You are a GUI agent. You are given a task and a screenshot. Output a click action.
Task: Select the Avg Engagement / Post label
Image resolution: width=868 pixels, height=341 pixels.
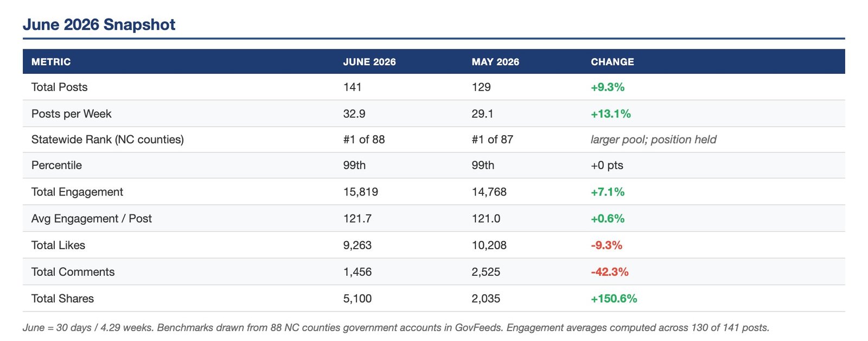[x=91, y=218]
